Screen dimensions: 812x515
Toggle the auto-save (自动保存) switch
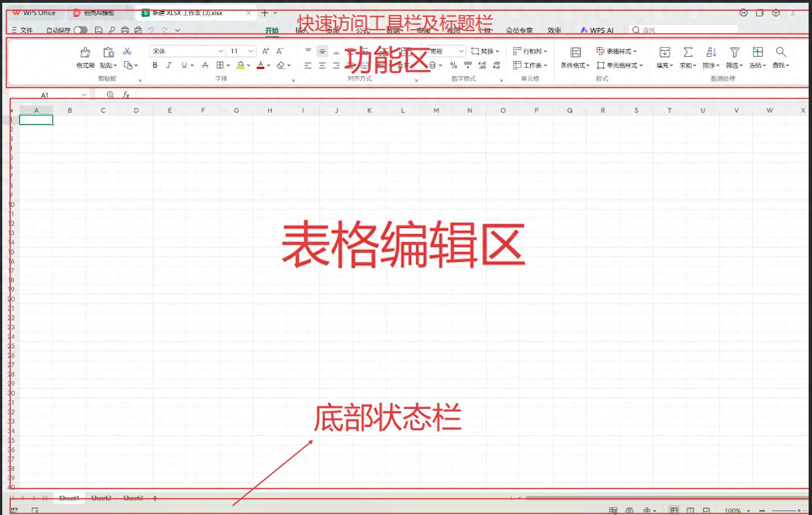pyautogui.click(x=80, y=30)
